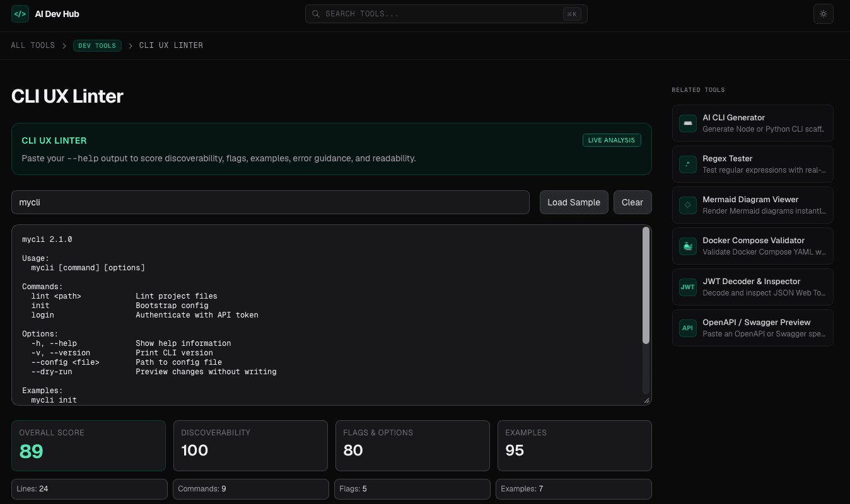Toggle the theme switcher in the header
850x504 pixels.
(823, 13)
